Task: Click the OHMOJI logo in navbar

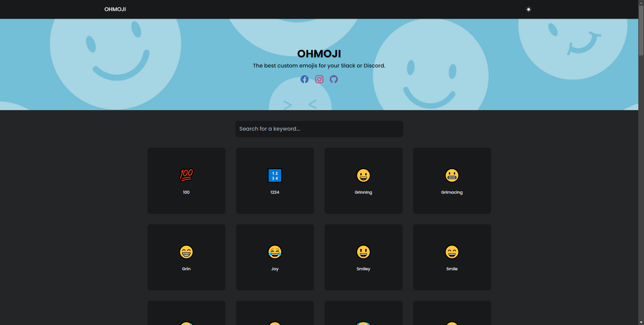Action: tap(115, 9)
